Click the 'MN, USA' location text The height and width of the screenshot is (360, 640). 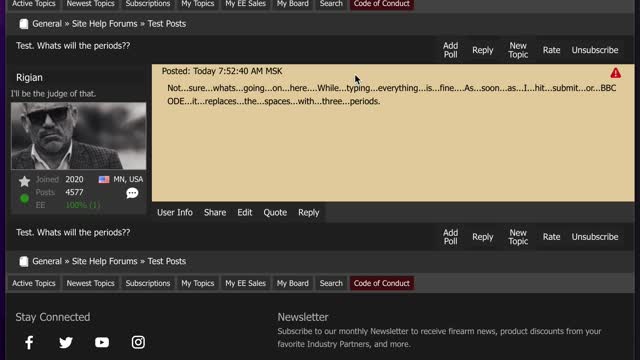point(128,180)
